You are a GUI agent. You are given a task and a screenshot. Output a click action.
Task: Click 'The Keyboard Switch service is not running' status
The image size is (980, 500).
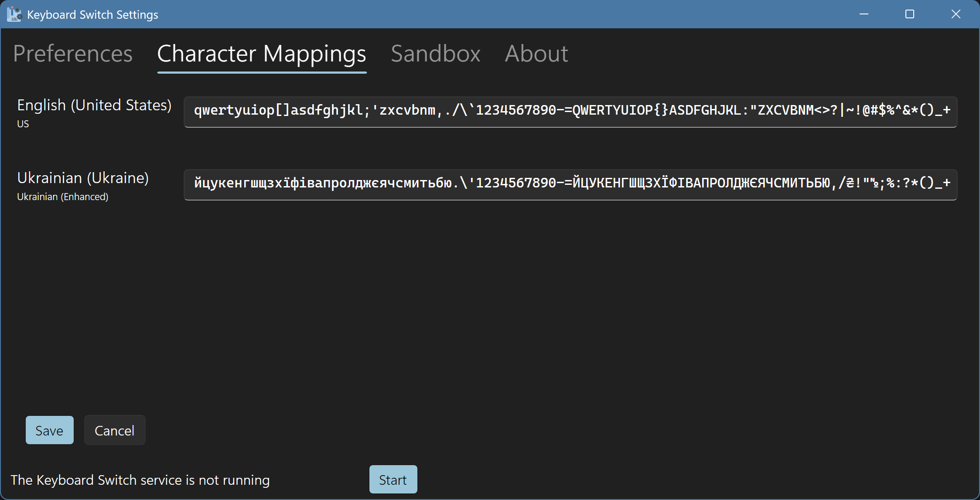coord(140,480)
